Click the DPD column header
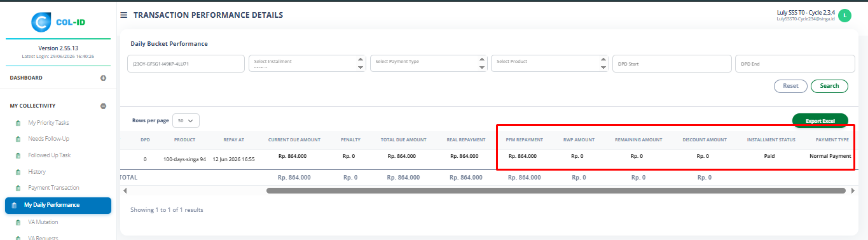This screenshot has width=868, height=240. (x=145, y=139)
